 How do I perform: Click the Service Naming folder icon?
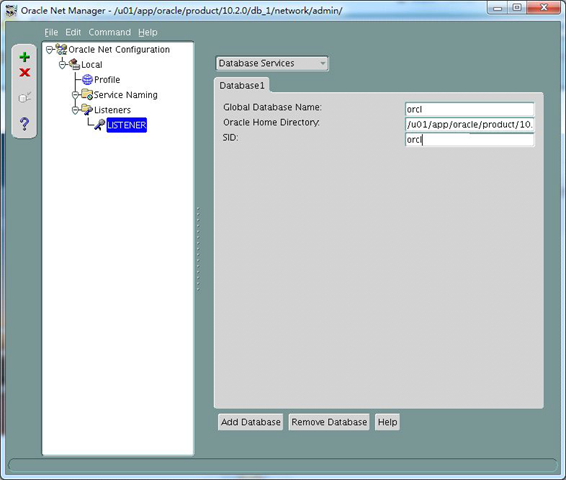coord(87,95)
